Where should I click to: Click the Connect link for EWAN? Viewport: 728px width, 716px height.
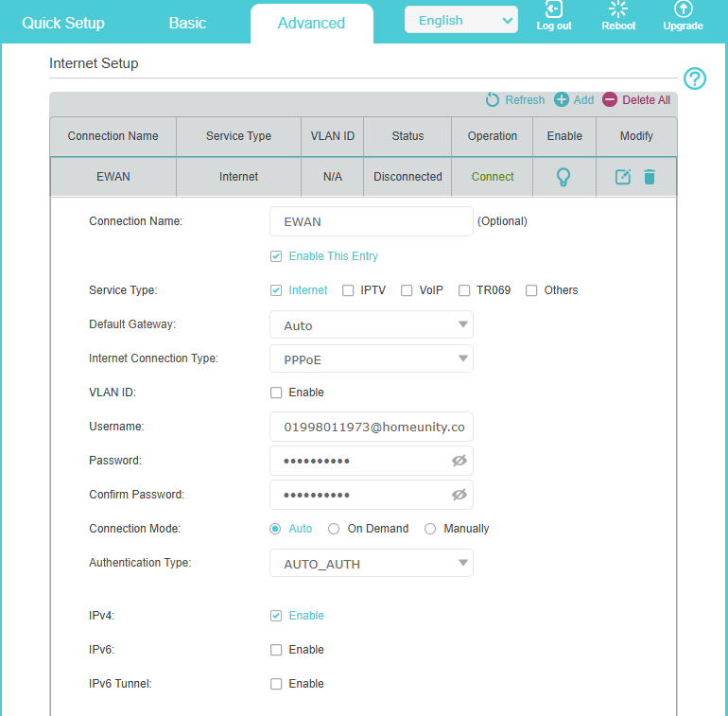(x=493, y=177)
